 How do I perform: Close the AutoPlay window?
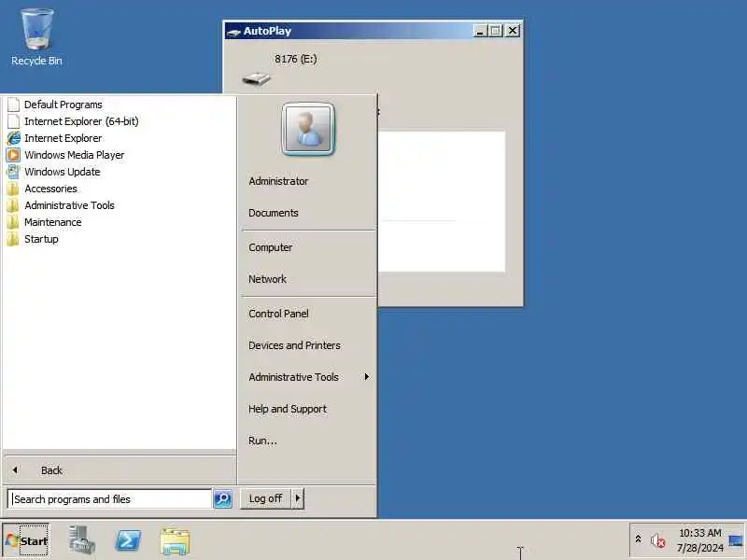[x=512, y=31]
